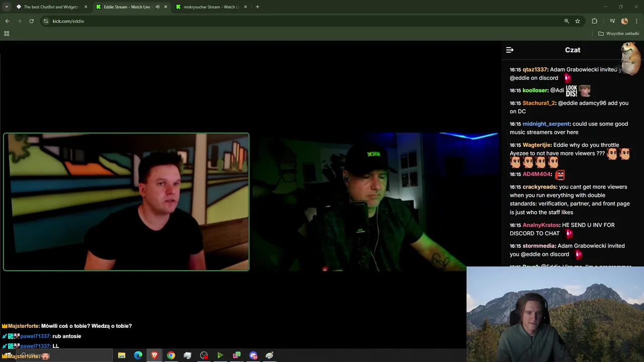The image size is (644, 362).
Task: Close the mokrysuchar Stream tab
Action: coord(246,7)
